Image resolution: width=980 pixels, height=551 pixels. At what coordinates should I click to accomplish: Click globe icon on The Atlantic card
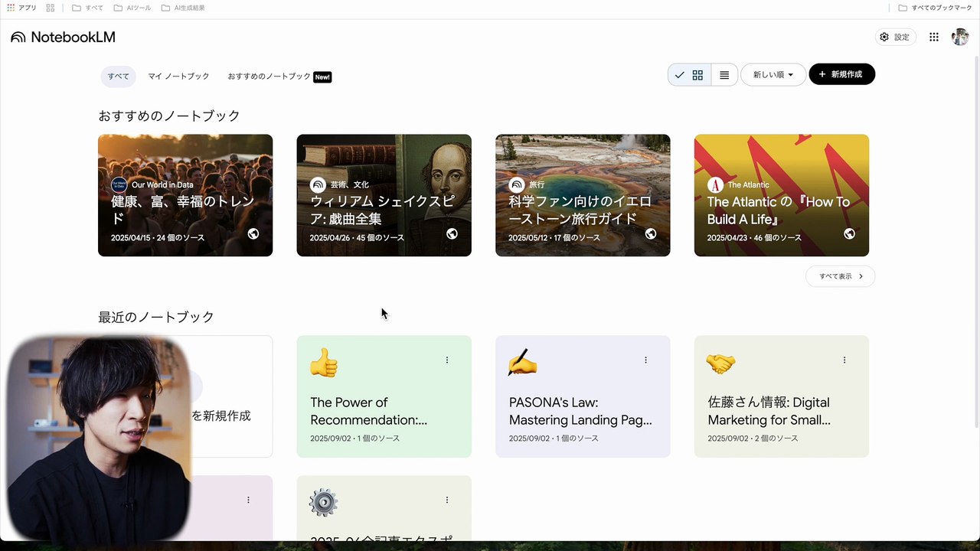tap(849, 234)
